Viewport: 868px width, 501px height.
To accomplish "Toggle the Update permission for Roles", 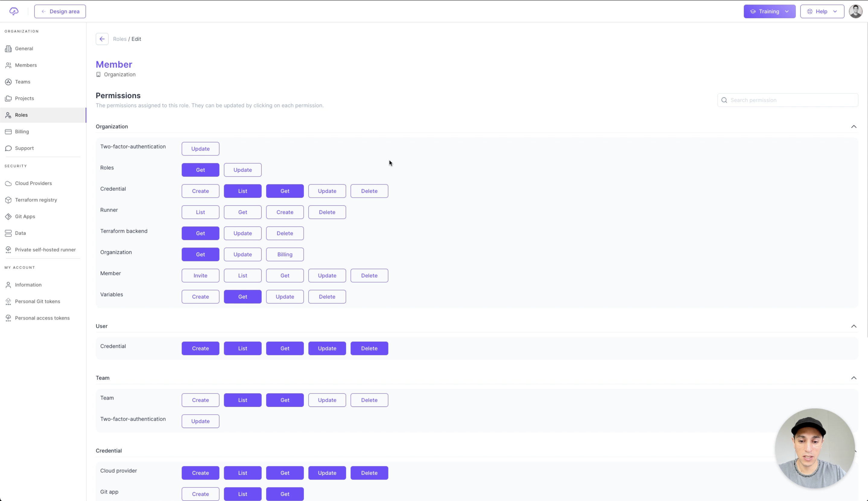I will pos(242,170).
